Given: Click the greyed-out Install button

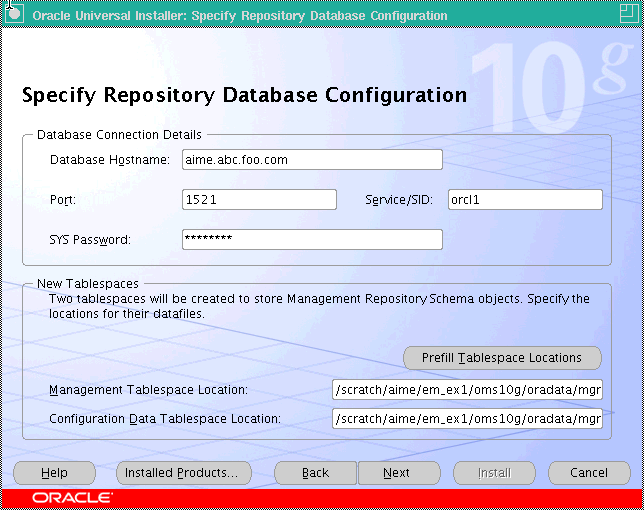Looking at the screenshot, I should pos(494,473).
